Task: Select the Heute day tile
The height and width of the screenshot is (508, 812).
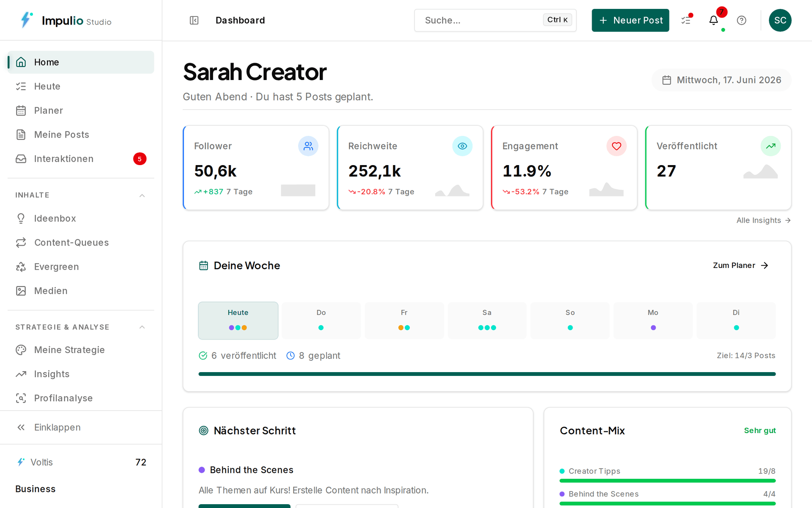Action: pyautogui.click(x=238, y=320)
